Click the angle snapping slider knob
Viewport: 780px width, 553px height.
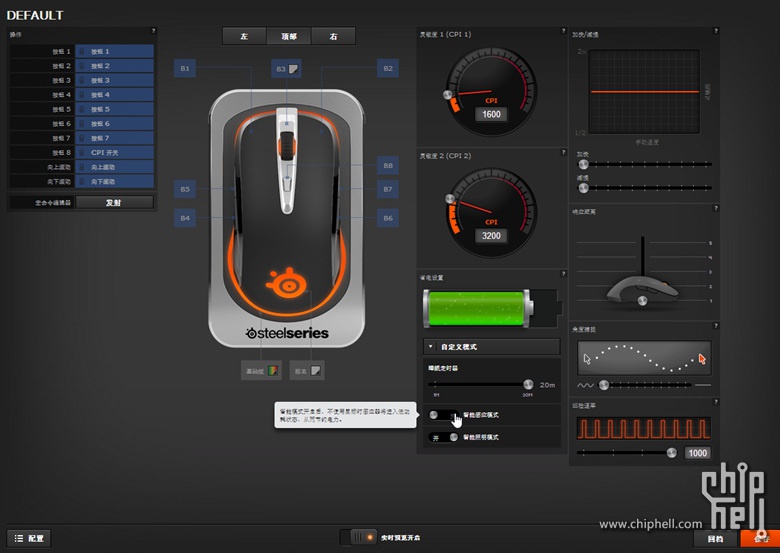[604, 384]
